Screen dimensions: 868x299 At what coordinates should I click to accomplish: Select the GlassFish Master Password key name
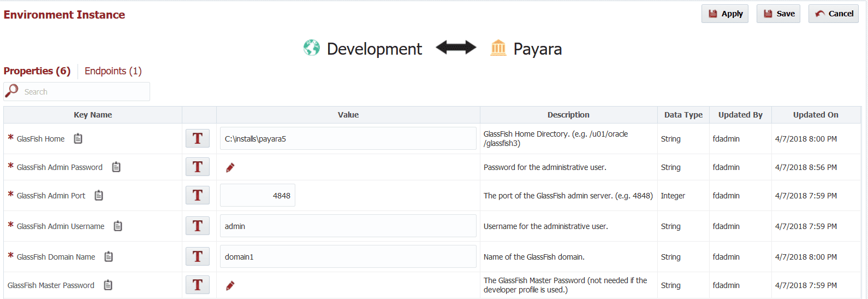51,285
